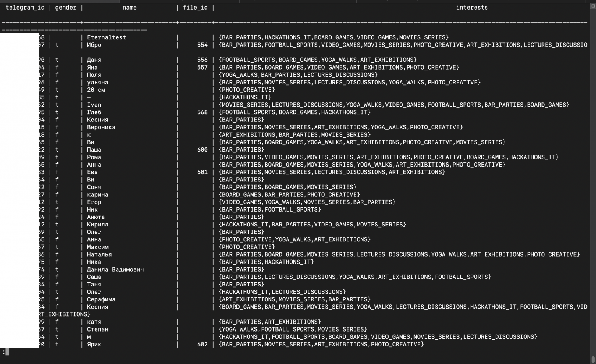Click the {HACKATHONS_IT} interests cell
Image resolution: width=596 pixels, height=364 pixels.
click(x=245, y=97)
